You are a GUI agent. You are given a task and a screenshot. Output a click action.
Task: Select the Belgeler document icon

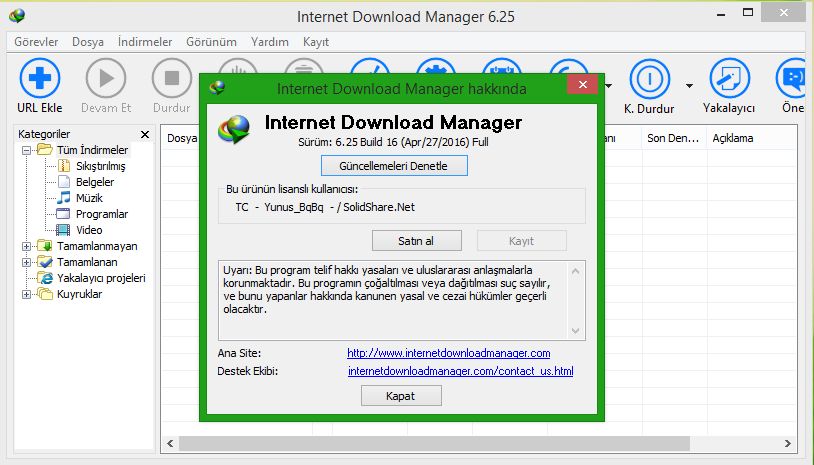click(64, 182)
